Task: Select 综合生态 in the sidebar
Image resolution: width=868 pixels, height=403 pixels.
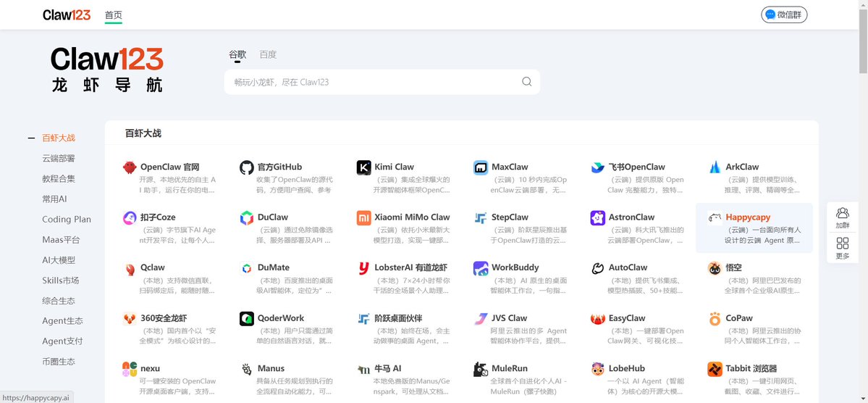Action: [59, 301]
